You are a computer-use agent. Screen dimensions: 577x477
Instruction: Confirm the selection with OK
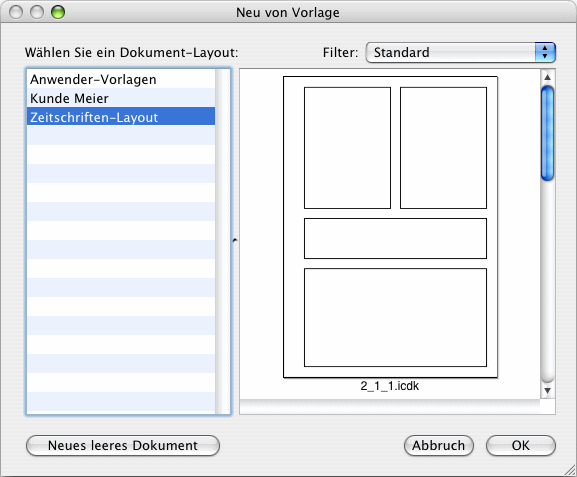(521, 445)
